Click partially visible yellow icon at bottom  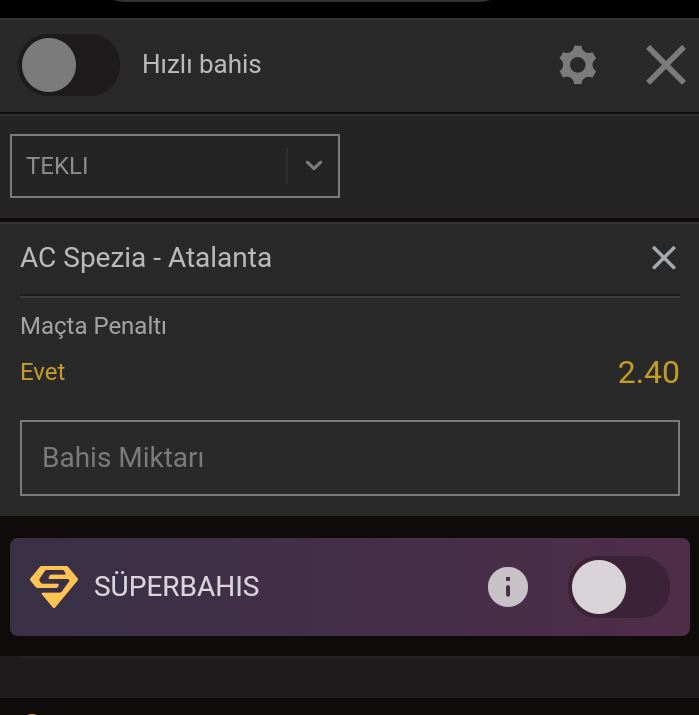click(x=32, y=713)
